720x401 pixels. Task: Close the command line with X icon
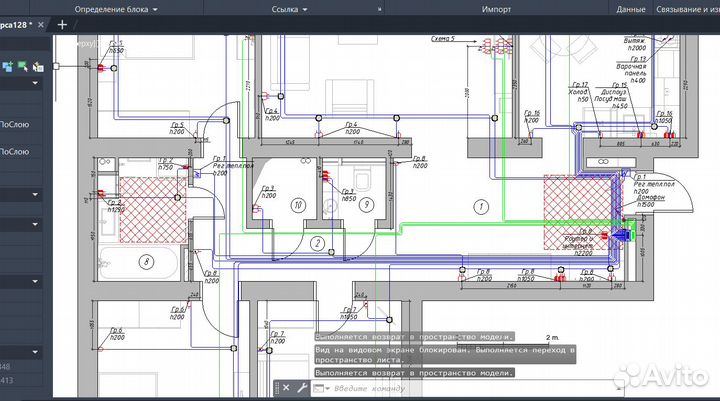tap(287, 386)
